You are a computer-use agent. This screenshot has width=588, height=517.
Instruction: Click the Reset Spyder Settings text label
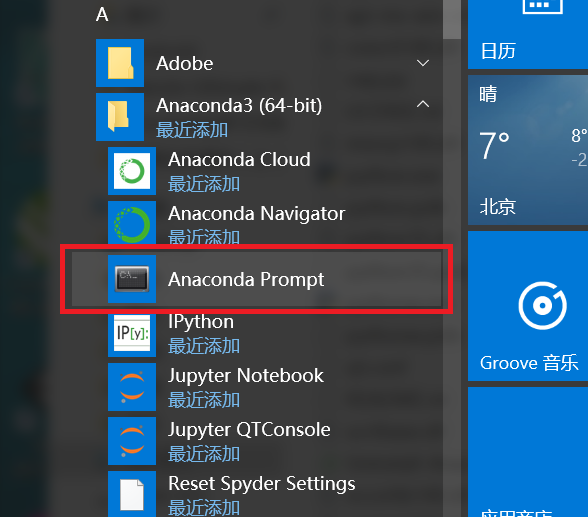pos(262,484)
